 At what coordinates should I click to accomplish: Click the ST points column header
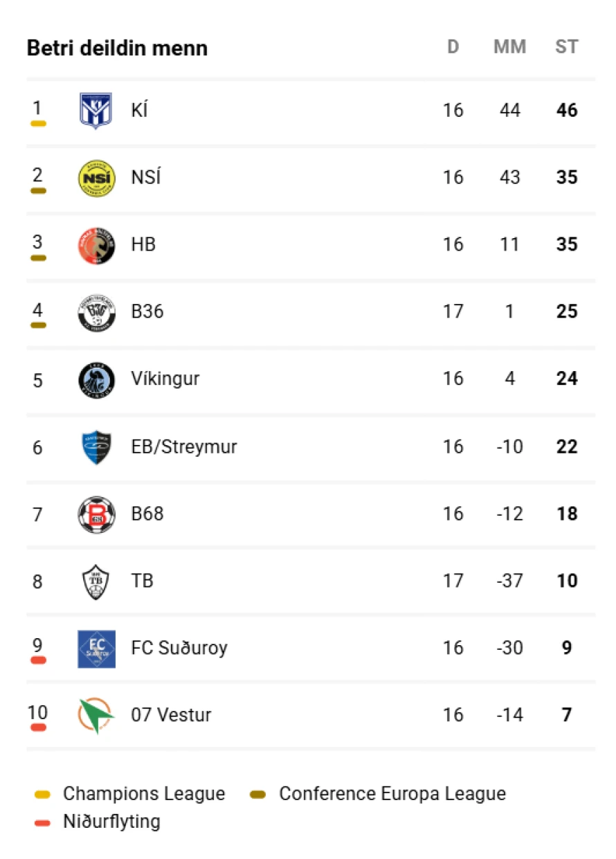(567, 47)
